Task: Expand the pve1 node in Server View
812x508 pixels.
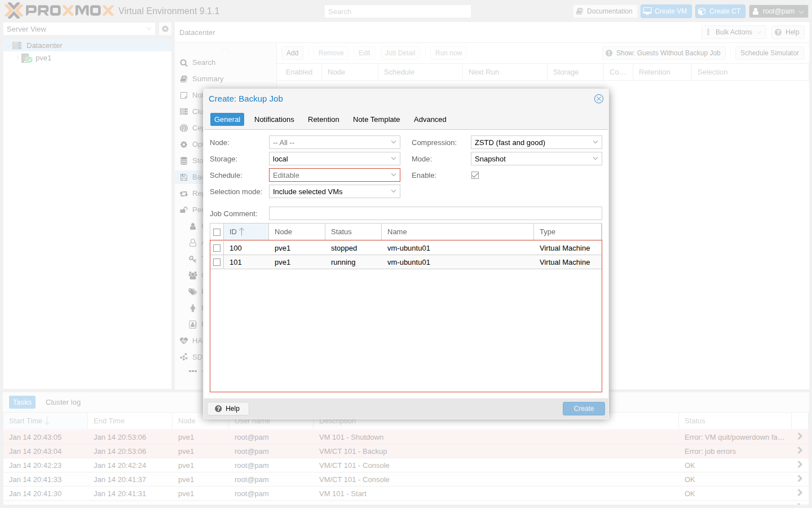Action: coord(17,58)
